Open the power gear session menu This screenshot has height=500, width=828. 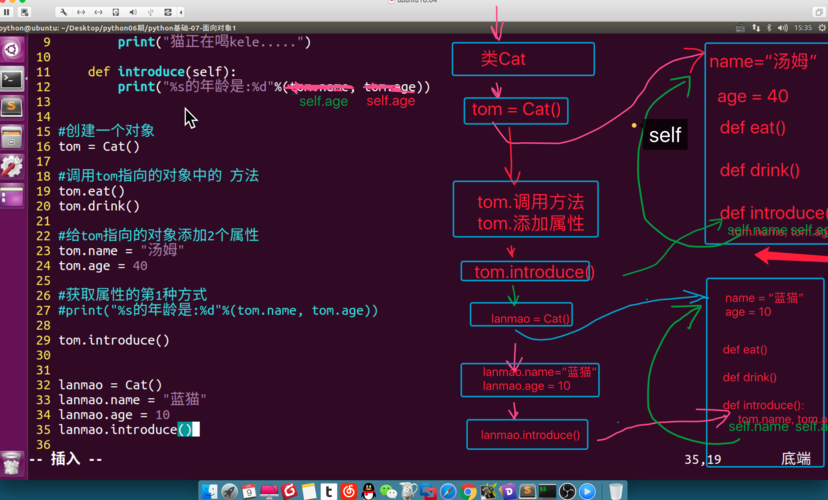coord(822,27)
